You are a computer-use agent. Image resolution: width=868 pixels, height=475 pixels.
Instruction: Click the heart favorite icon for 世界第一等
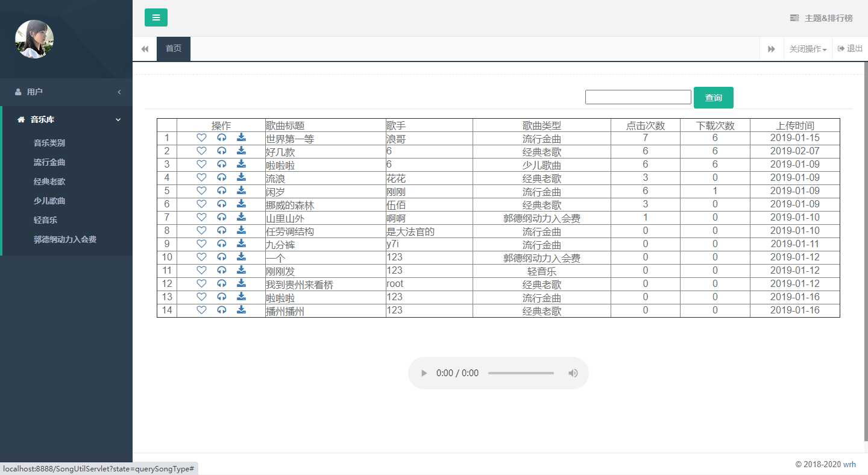coord(201,137)
